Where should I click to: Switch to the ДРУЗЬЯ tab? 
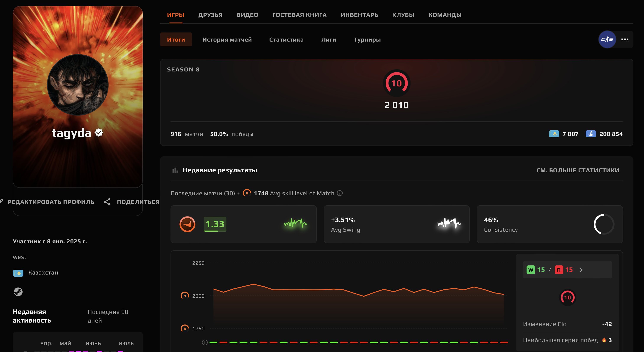pos(210,15)
